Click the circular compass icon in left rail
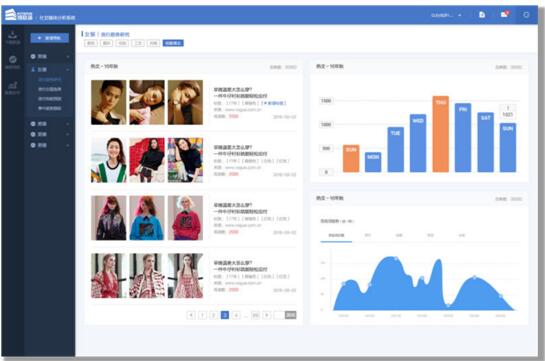This screenshot has height=361, width=545. click(13, 59)
